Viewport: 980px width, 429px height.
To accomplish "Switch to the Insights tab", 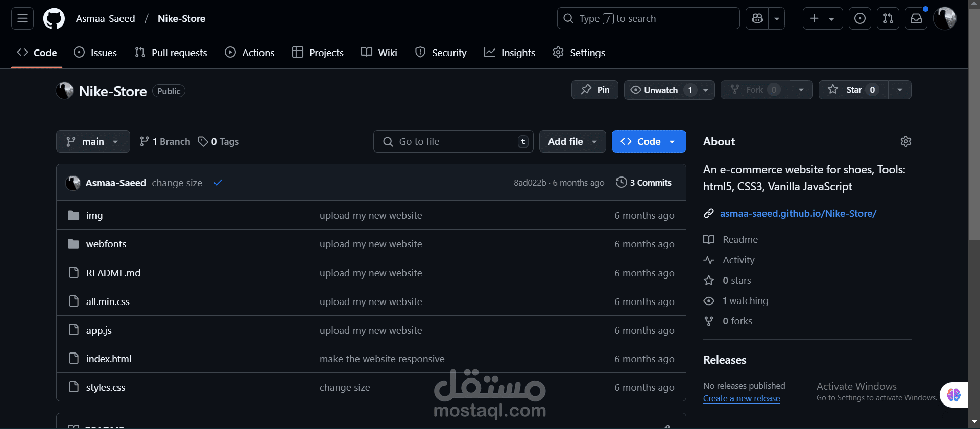I will 510,53.
